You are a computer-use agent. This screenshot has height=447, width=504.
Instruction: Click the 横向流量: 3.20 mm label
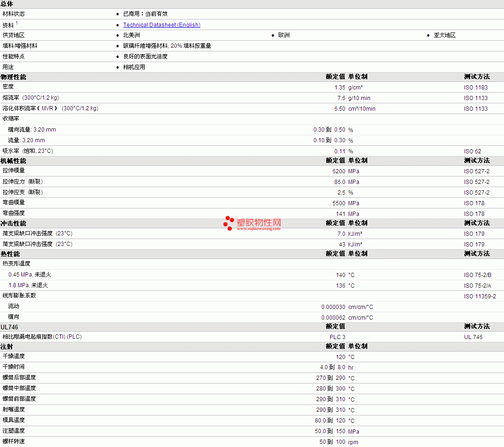pyautogui.click(x=32, y=129)
